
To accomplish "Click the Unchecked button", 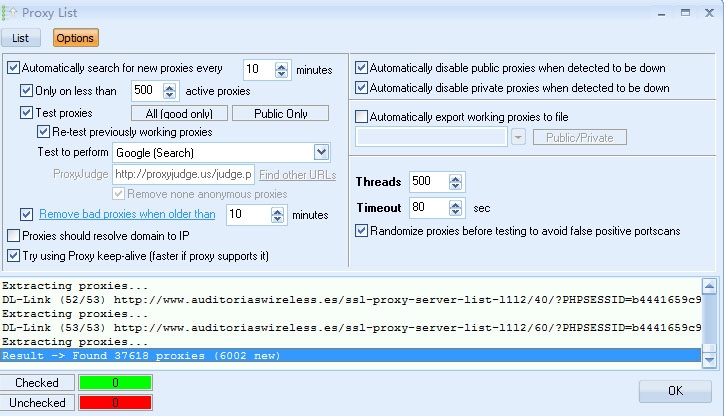I will (x=37, y=403).
